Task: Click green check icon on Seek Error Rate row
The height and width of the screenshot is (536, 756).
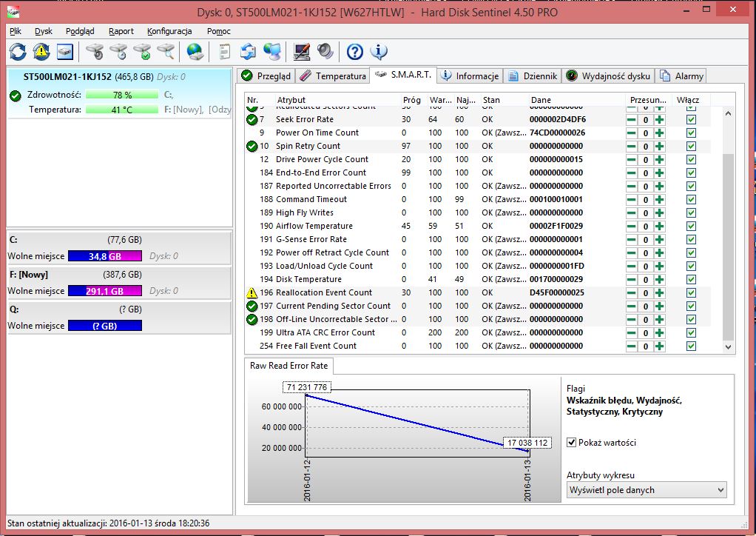Action: pyautogui.click(x=252, y=120)
